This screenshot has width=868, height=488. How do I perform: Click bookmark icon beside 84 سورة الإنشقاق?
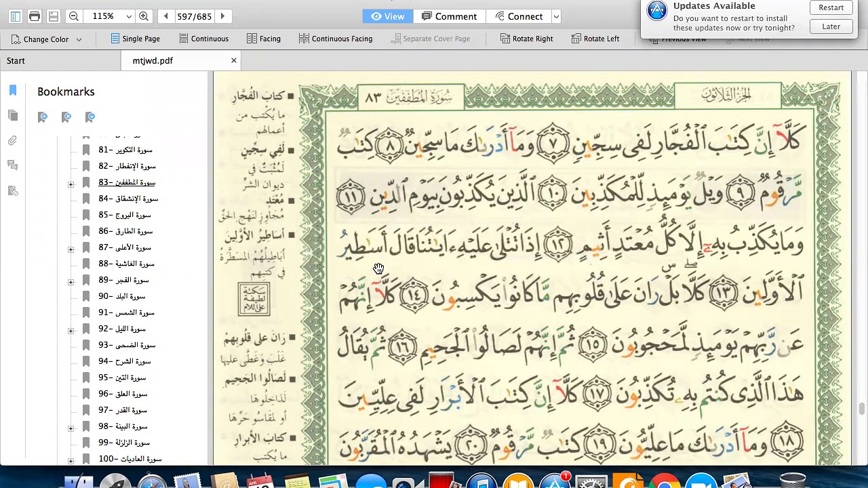click(x=86, y=199)
